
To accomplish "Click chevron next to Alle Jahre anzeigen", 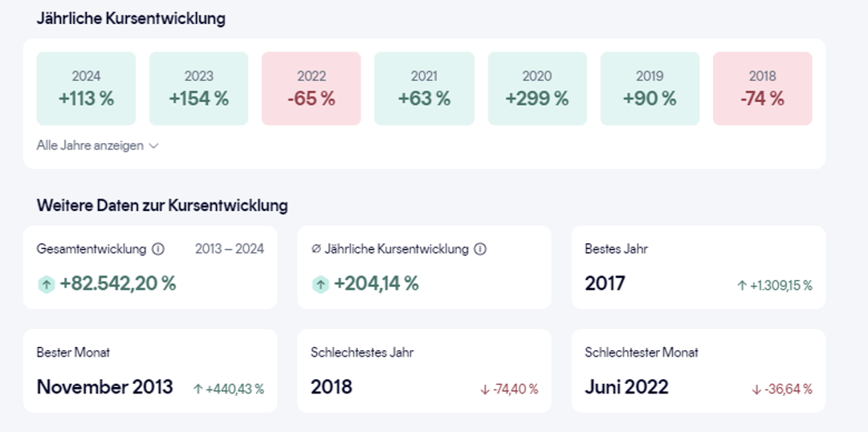I will tap(153, 146).
